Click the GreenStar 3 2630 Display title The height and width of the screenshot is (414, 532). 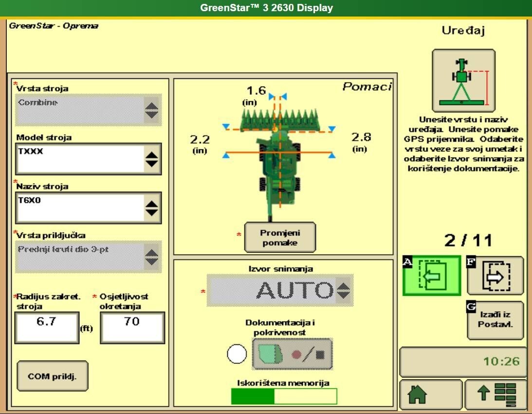266,8
